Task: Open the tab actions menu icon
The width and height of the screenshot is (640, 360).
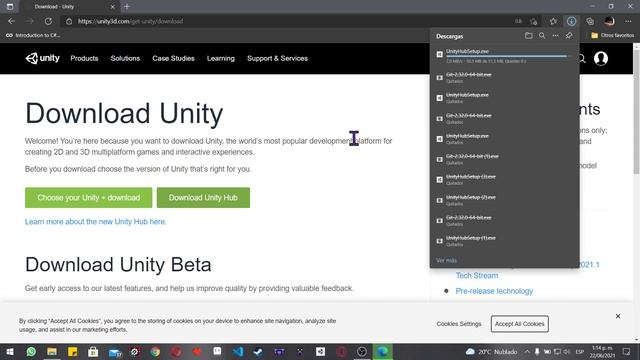Action: [10, 7]
